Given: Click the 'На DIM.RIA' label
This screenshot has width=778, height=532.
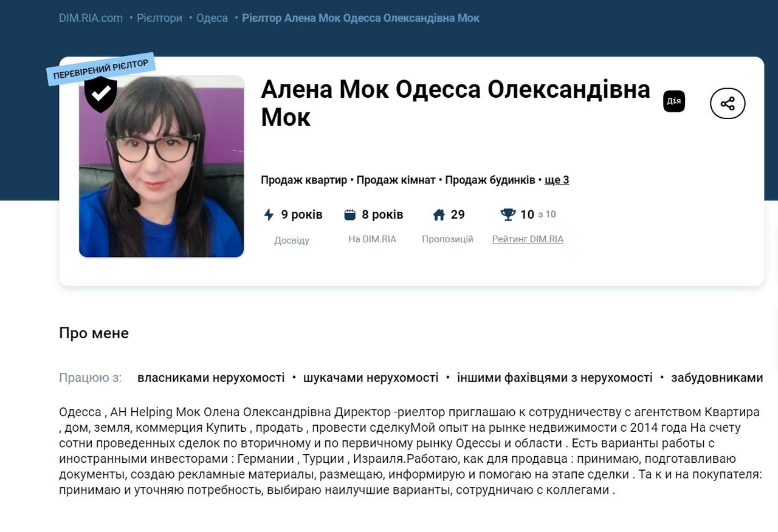Looking at the screenshot, I should tap(372, 239).
